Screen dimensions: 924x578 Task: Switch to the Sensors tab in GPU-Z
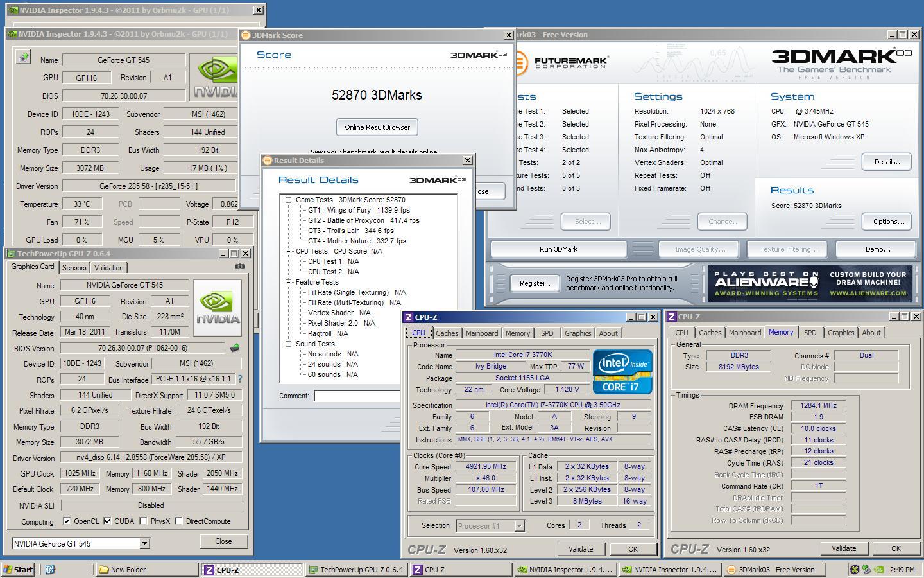[74, 268]
